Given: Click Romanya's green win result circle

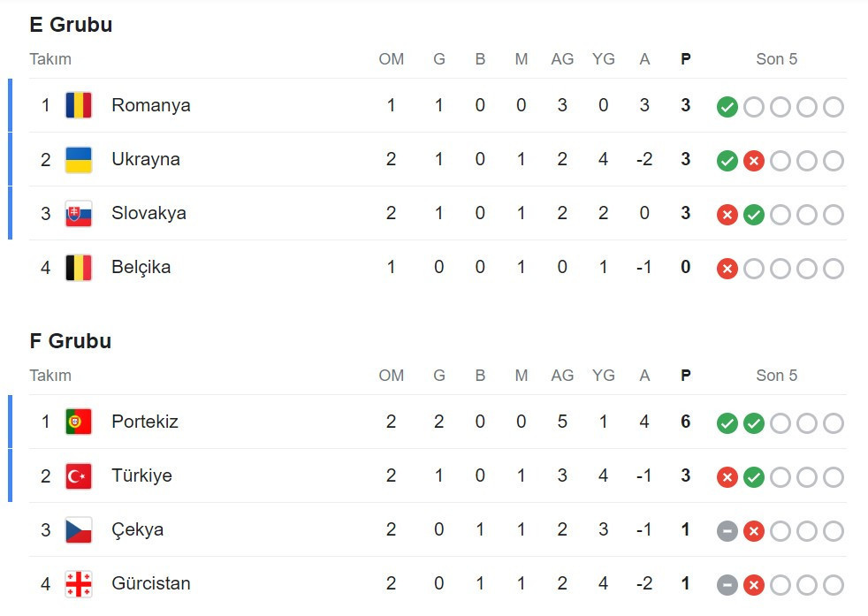Looking at the screenshot, I should click(x=727, y=106).
